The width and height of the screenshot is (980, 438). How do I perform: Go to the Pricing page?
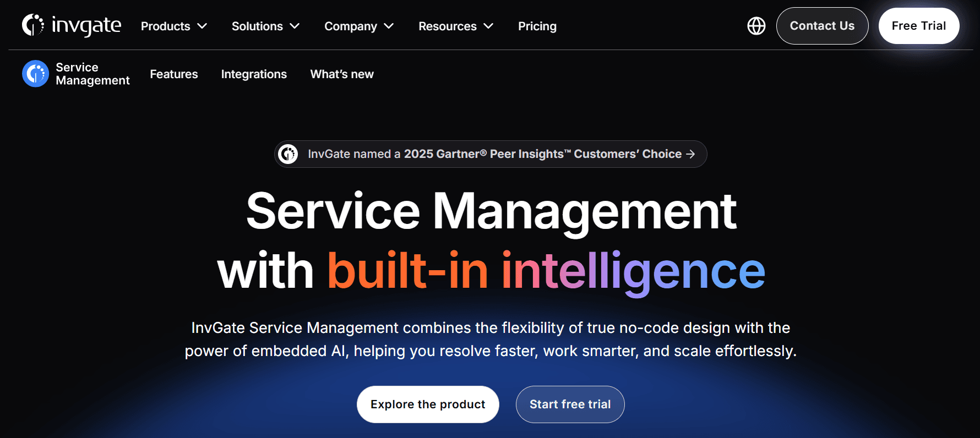pyautogui.click(x=537, y=26)
